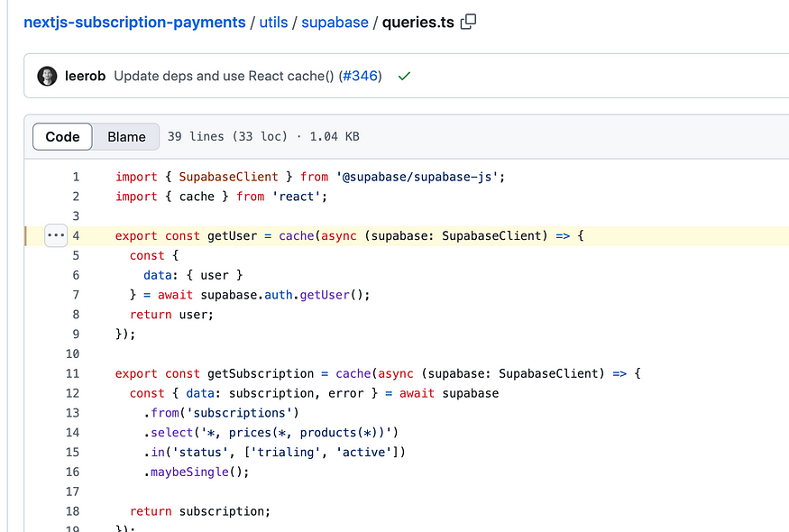This screenshot has height=532, width=789.
Task: Switch to the Code tab
Action: tap(62, 136)
